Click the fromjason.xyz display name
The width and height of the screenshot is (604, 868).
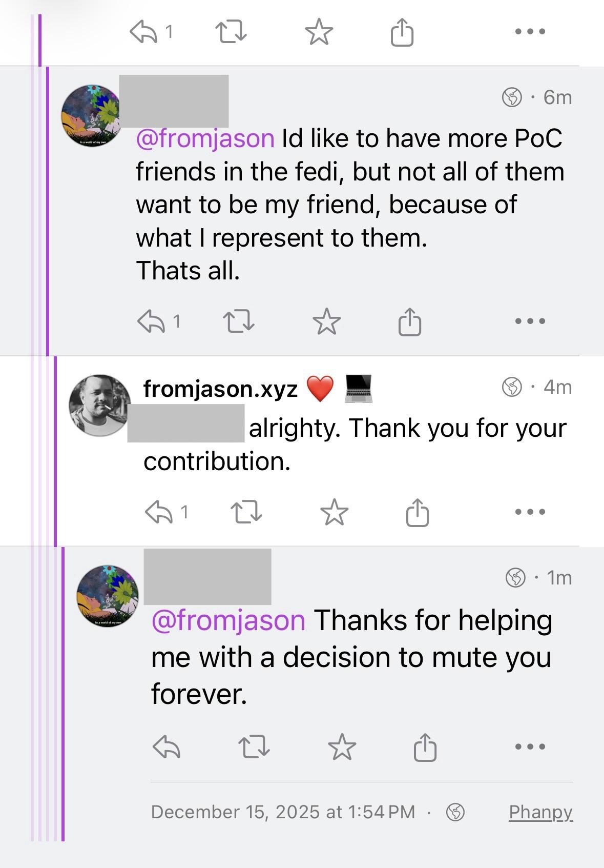[220, 389]
